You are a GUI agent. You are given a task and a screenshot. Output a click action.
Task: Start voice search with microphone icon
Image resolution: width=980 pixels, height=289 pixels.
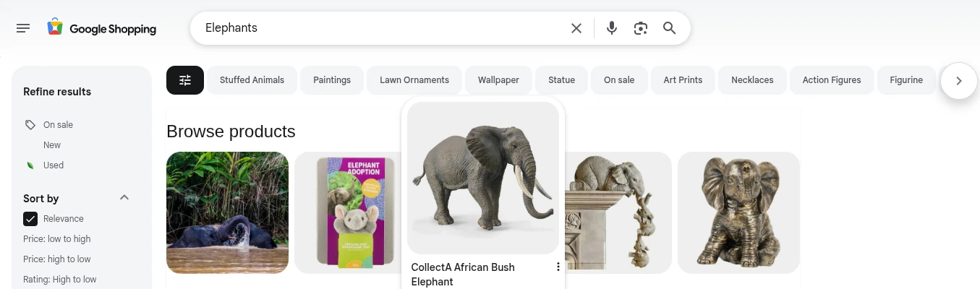click(612, 28)
